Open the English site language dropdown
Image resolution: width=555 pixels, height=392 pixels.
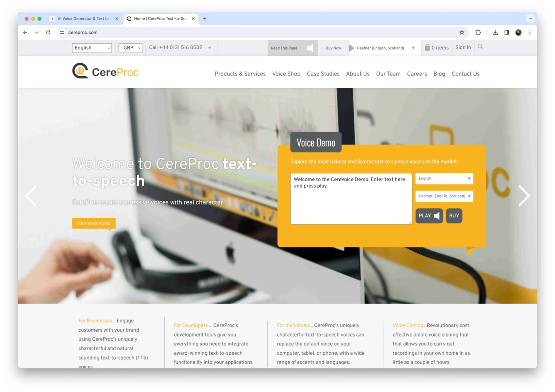92,48
